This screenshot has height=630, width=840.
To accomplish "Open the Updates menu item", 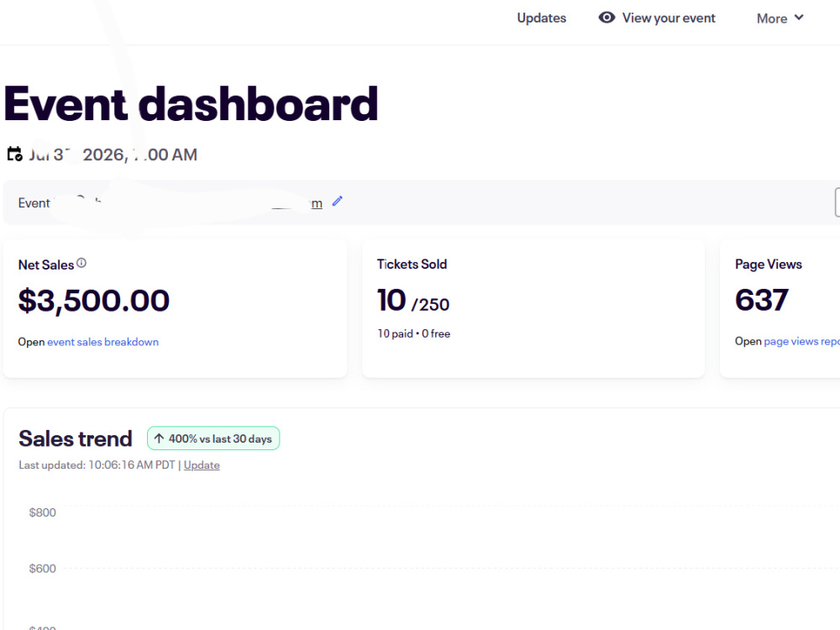I will pyautogui.click(x=541, y=18).
